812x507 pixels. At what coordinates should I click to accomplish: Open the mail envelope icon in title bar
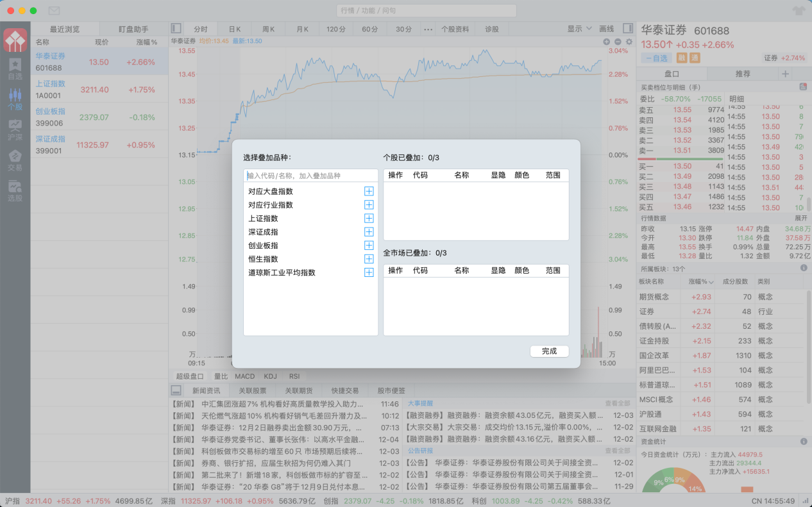54,11
